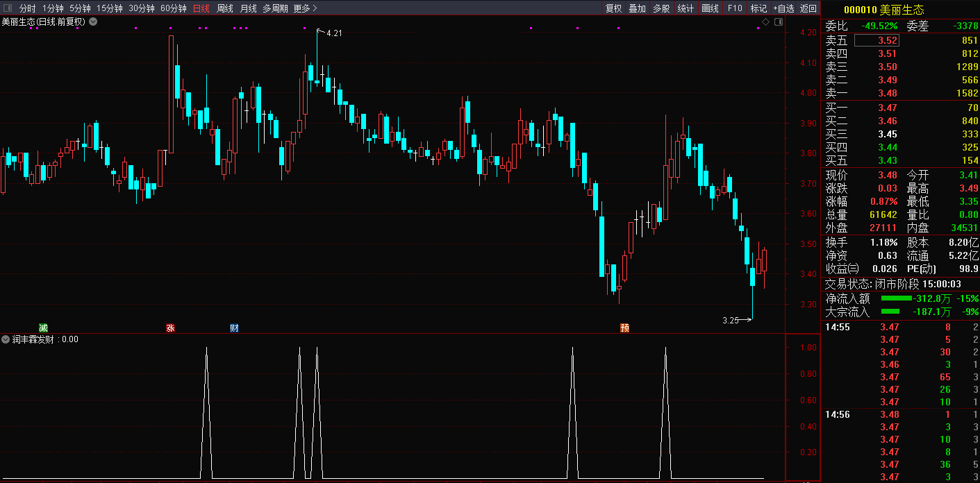Activate the 画线 drawing tools

(710, 8)
